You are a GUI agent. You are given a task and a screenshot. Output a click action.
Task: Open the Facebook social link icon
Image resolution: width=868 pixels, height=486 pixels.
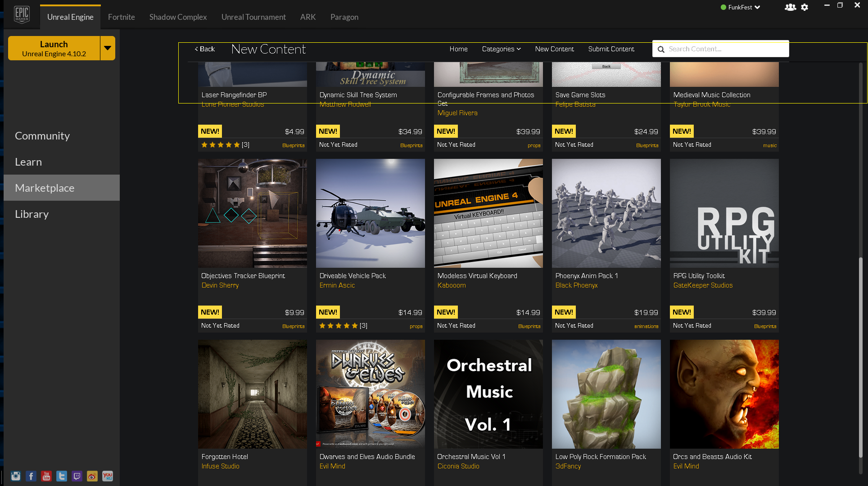coord(31,476)
